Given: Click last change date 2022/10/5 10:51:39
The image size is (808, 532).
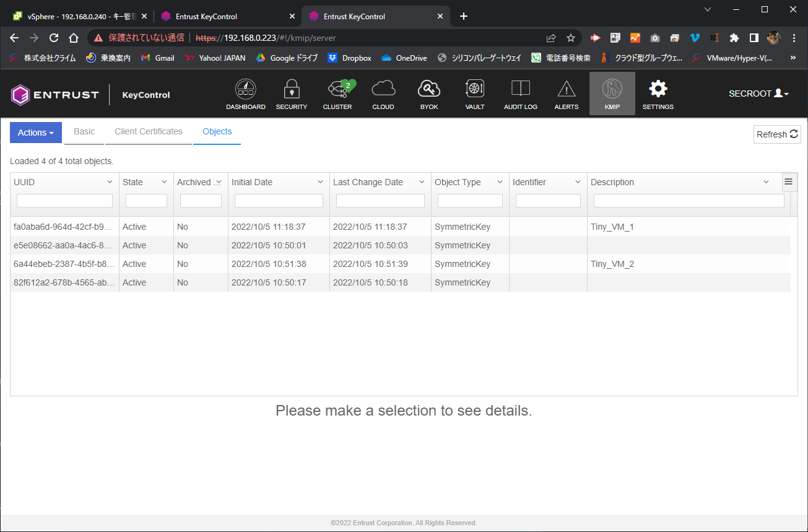Looking at the screenshot, I should (370, 264).
